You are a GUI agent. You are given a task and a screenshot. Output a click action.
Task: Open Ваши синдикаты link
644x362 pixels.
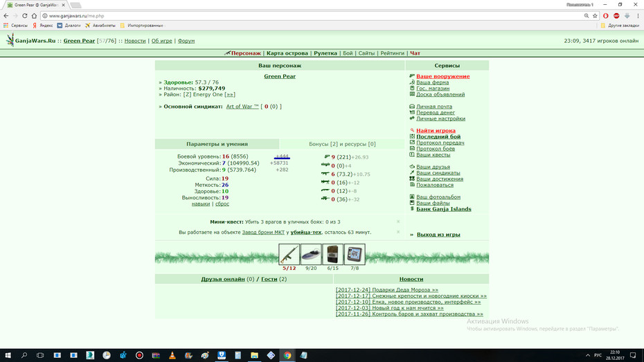pyautogui.click(x=438, y=173)
